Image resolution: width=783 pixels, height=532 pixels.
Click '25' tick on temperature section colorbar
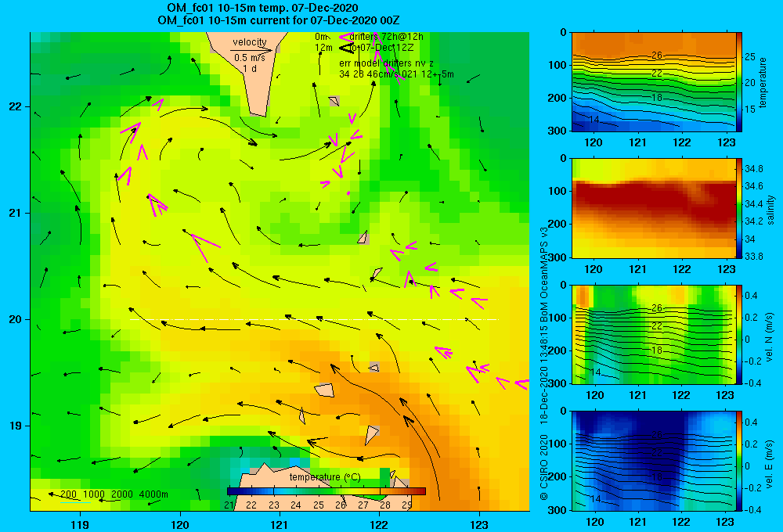click(750, 57)
